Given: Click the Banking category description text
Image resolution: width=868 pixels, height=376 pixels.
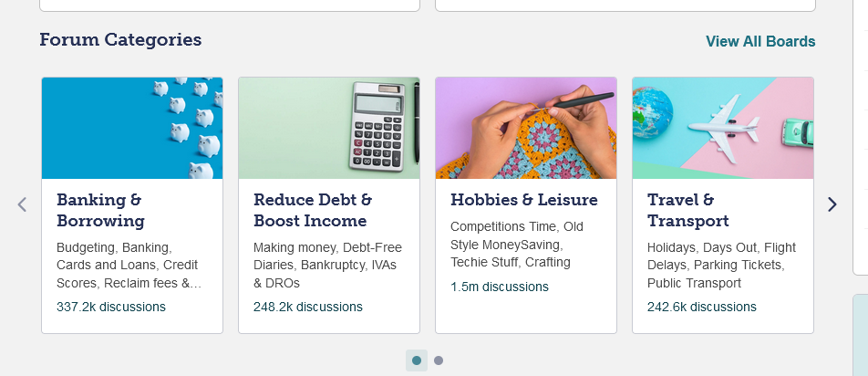Looking at the screenshot, I should coord(129,266).
